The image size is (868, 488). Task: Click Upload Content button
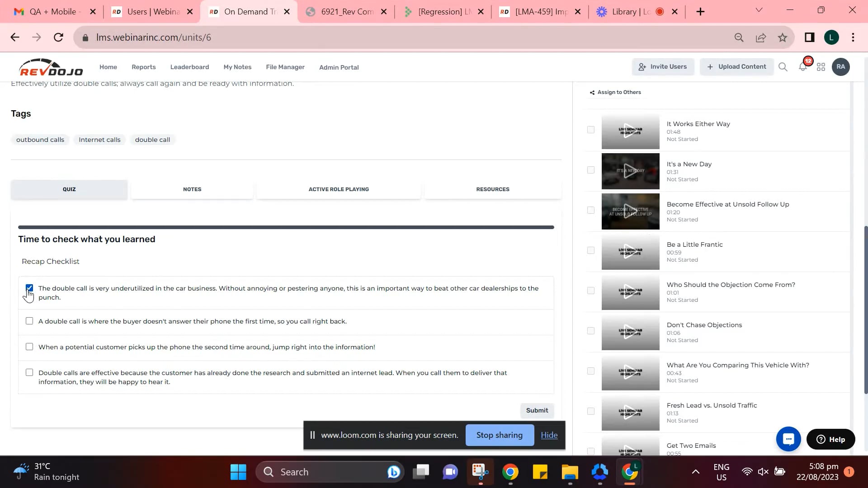pos(736,67)
